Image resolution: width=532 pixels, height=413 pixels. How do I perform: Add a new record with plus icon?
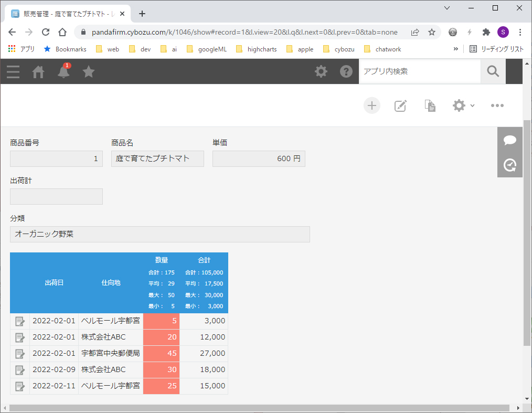pos(372,105)
